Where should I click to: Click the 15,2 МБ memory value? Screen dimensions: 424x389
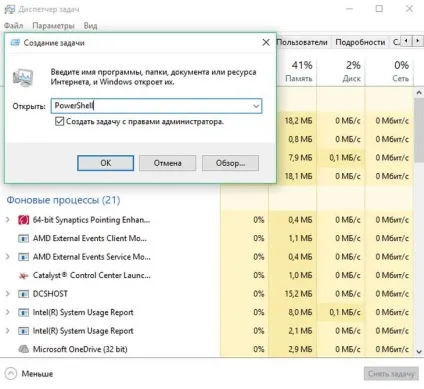[x=299, y=294]
